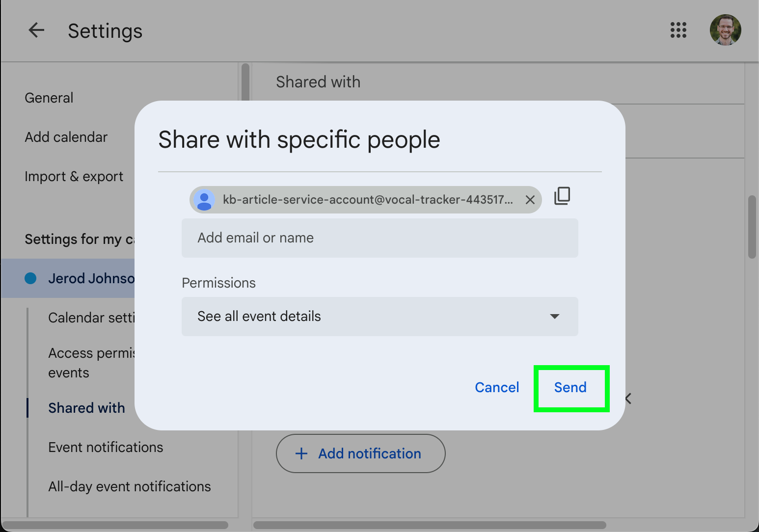
Task: Navigate to Import & export
Action: click(74, 176)
